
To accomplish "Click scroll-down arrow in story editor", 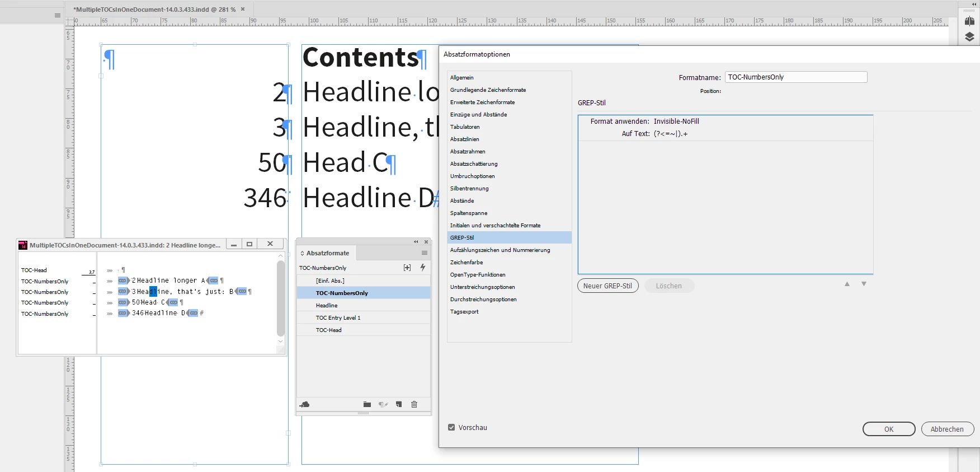I will [x=281, y=341].
